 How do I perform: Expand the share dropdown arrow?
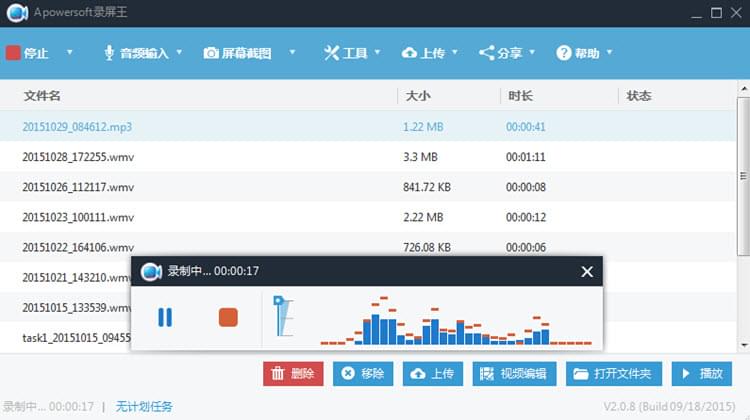(x=531, y=52)
